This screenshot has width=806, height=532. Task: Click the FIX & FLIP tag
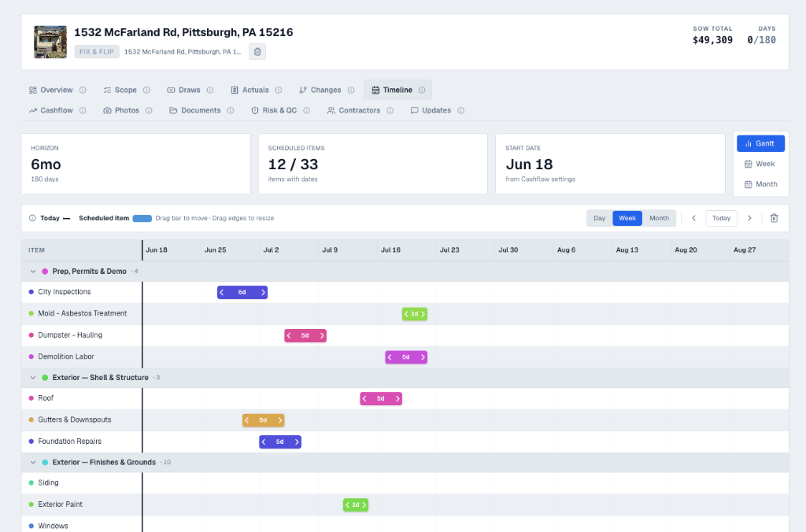pos(97,52)
